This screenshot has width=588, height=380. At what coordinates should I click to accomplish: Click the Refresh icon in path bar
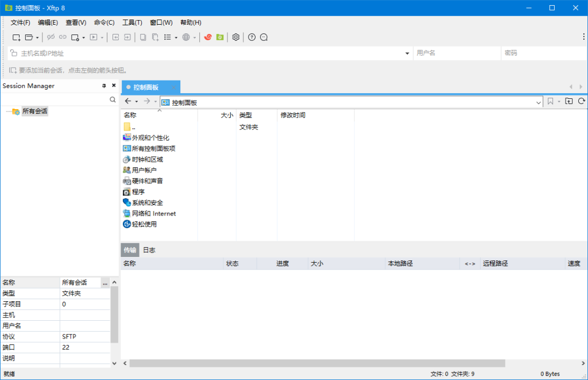581,101
